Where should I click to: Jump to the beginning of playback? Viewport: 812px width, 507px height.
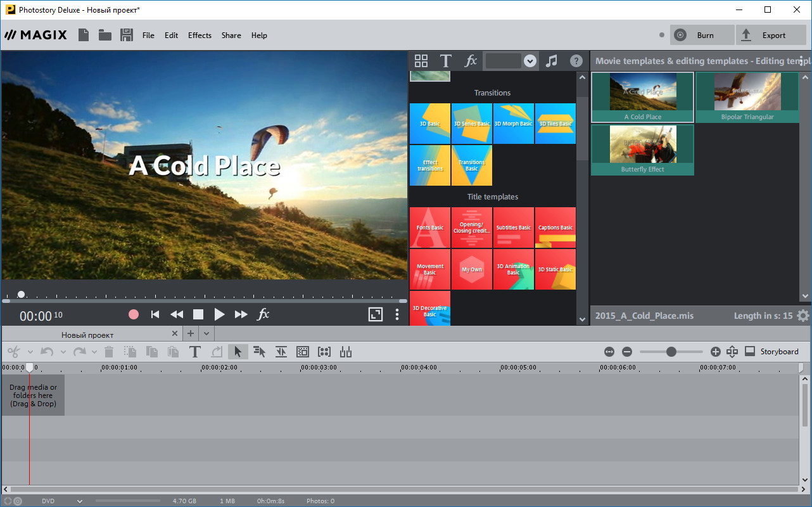pyautogui.click(x=155, y=314)
